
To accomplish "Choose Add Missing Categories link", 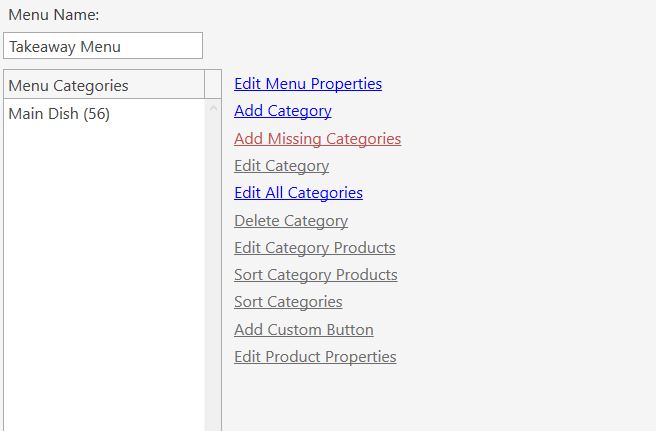I will (x=318, y=139).
